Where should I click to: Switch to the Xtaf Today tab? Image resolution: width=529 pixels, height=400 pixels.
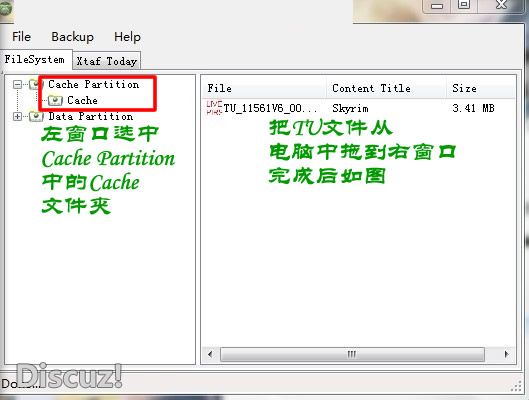(106, 61)
